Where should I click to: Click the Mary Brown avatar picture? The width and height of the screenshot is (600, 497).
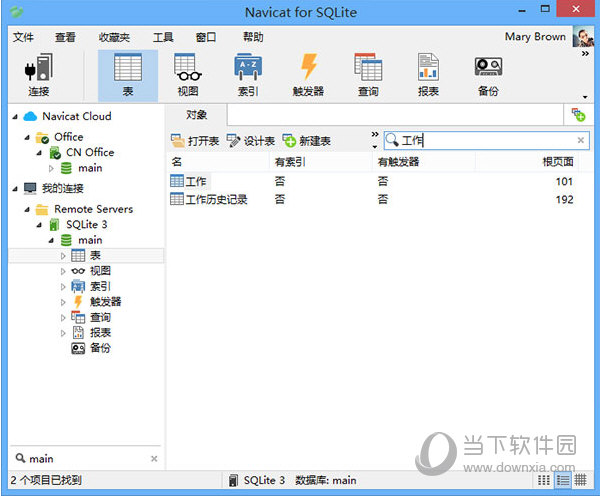click(583, 36)
